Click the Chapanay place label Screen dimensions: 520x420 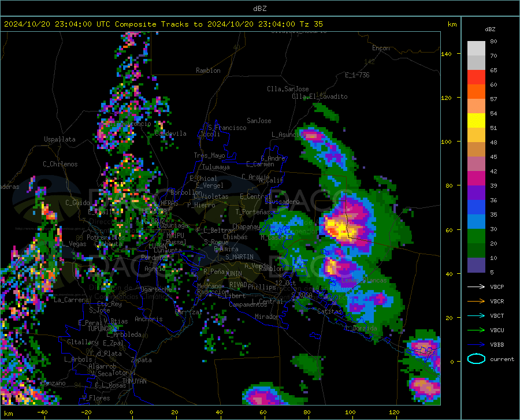point(246,226)
